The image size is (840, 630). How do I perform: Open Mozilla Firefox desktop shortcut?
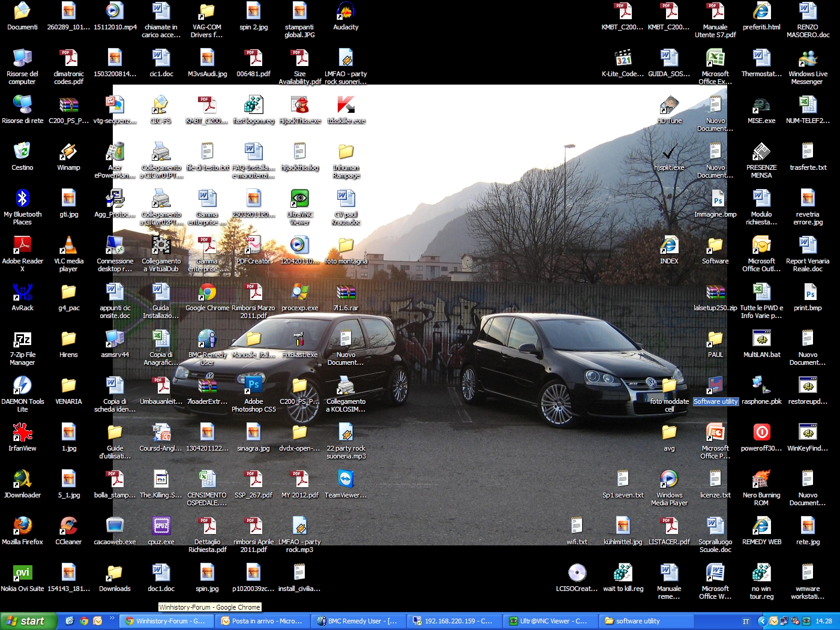tap(22, 527)
